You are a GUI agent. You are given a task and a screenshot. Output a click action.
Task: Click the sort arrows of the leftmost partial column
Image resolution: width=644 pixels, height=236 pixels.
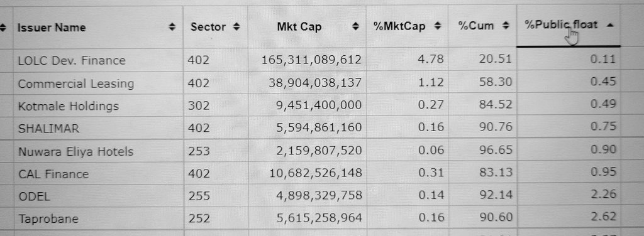3,28
